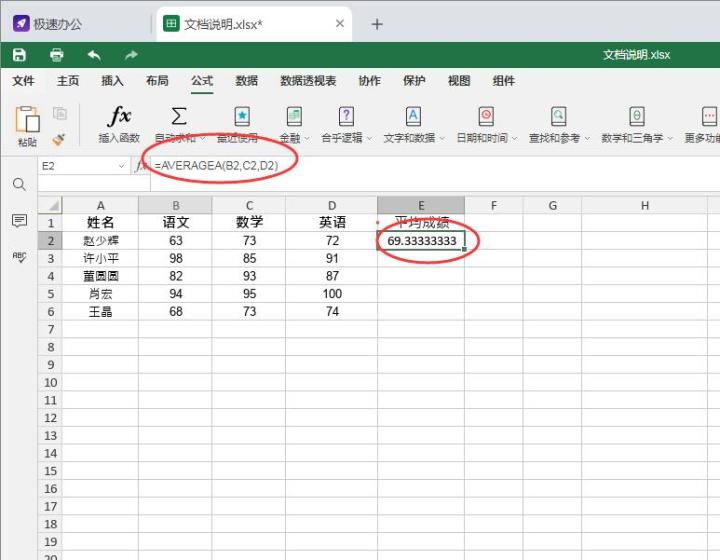Click the select-all corner triangle

(50, 205)
